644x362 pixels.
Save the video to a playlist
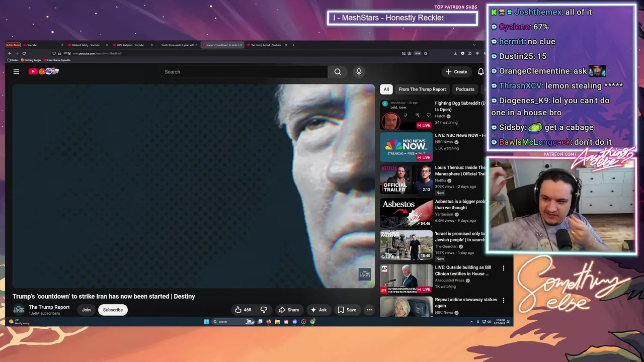(x=347, y=310)
